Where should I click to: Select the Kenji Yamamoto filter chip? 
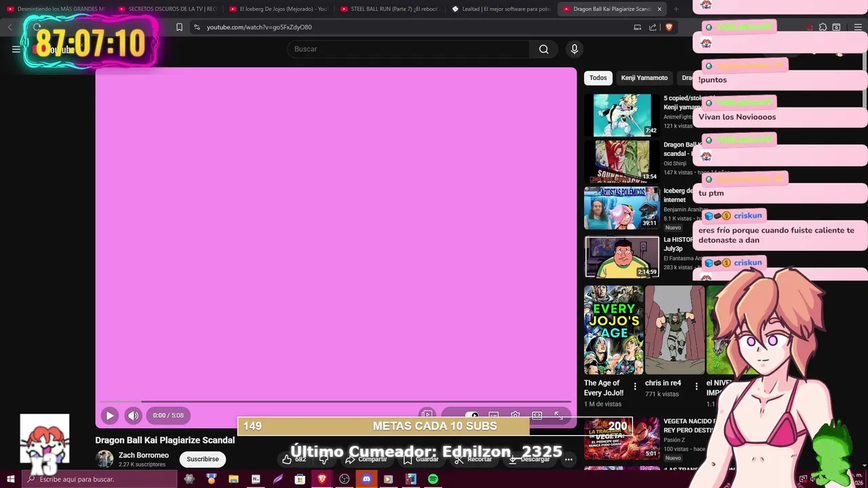click(x=644, y=78)
